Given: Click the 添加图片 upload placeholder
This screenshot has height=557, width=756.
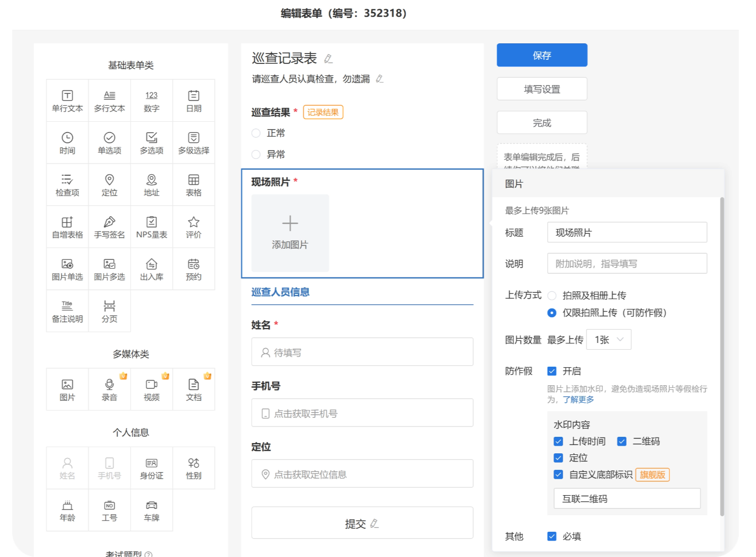Looking at the screenshot, I should (x=290, y=233).
